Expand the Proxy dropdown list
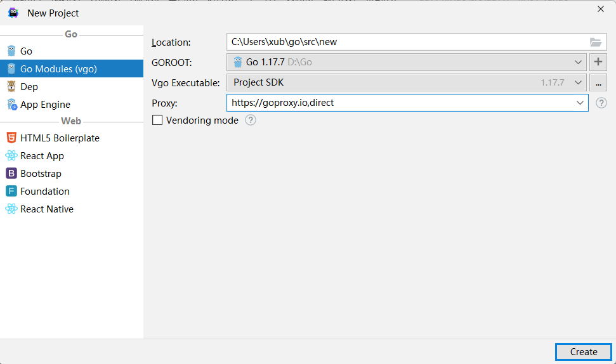The height and width of the screenshot is (364, 616). (580, 103)
